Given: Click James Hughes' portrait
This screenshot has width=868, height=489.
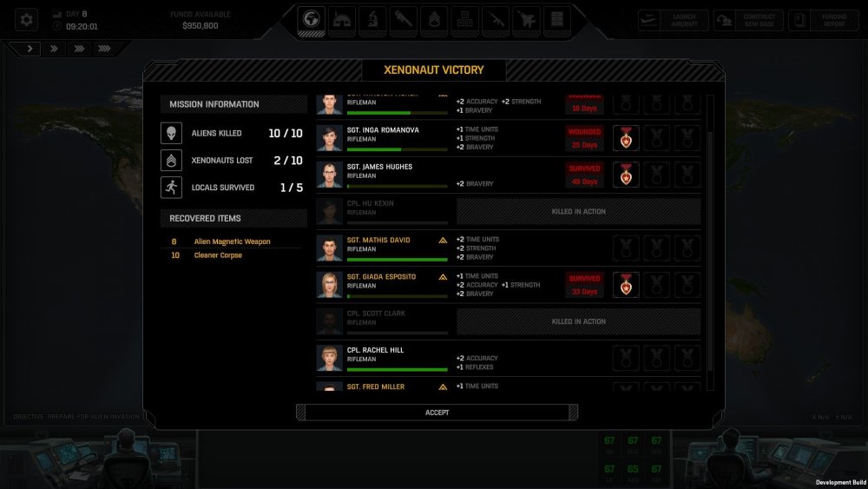Looking at the screenshot, I should 329,175.
